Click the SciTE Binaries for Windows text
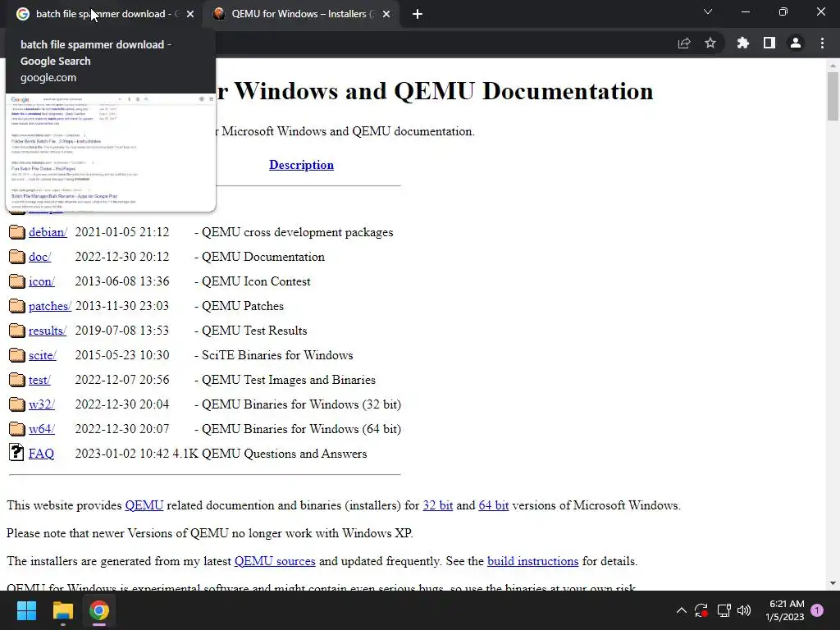This screenshot has width=840, height=630. [277, 356]
